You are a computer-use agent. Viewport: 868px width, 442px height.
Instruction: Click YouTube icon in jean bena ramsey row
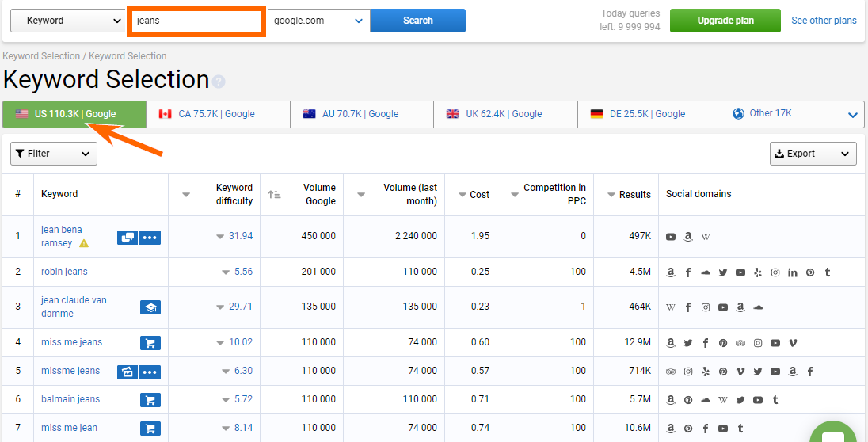671,237
